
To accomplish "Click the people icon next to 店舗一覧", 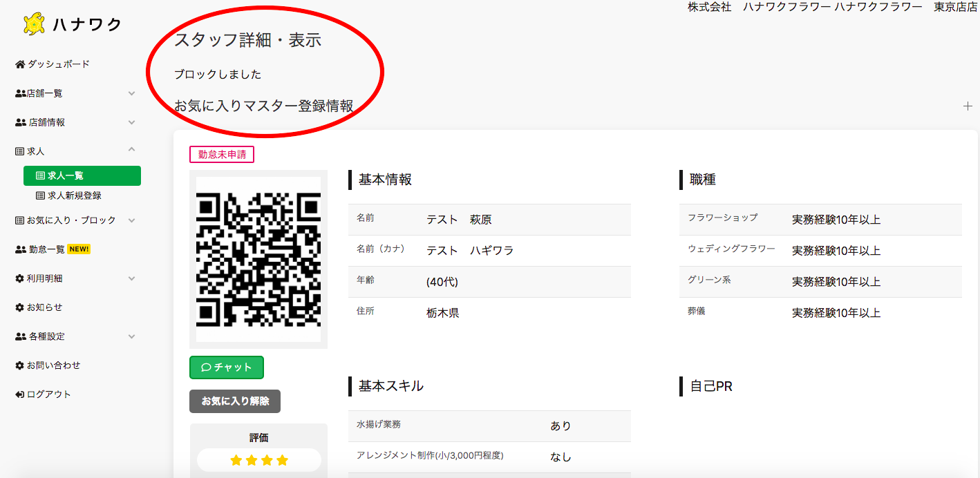I will click(21, 93).
